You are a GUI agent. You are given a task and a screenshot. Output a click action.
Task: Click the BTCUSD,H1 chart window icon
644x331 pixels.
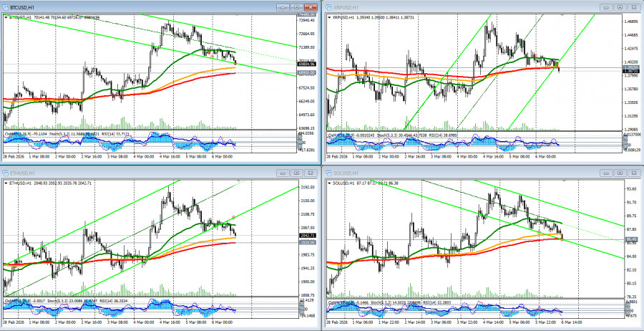tap(6, 6)
